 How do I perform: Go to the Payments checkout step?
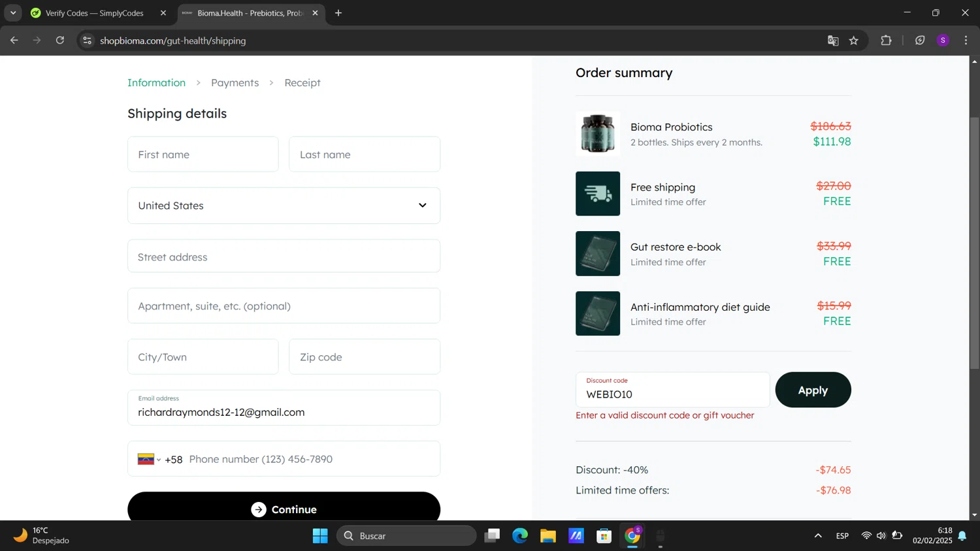(235, 83)
